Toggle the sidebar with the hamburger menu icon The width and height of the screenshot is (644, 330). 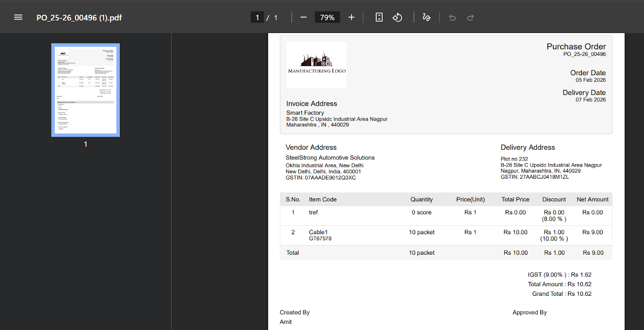[x=18, y=17]
